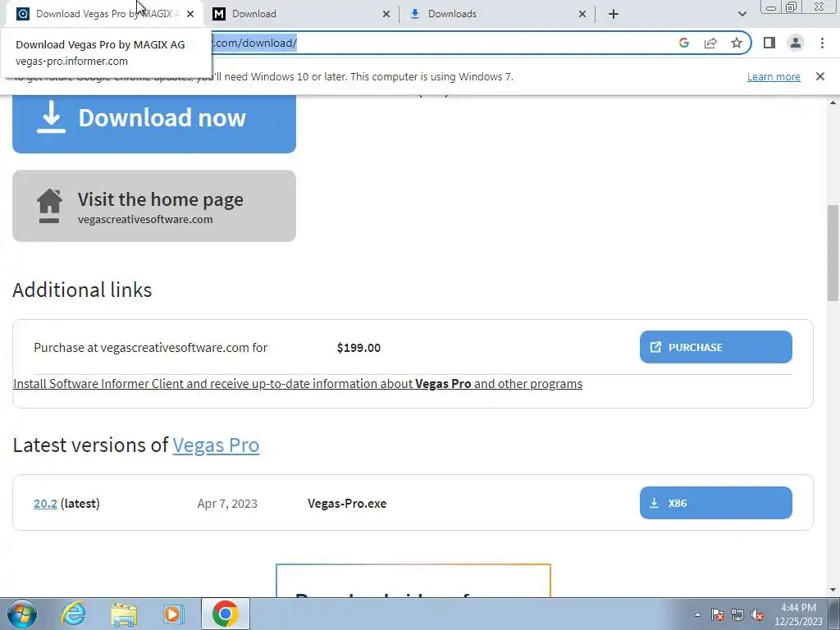840x630 pixels.
Task: Click the network tray icon
Action: click(737, 614)
